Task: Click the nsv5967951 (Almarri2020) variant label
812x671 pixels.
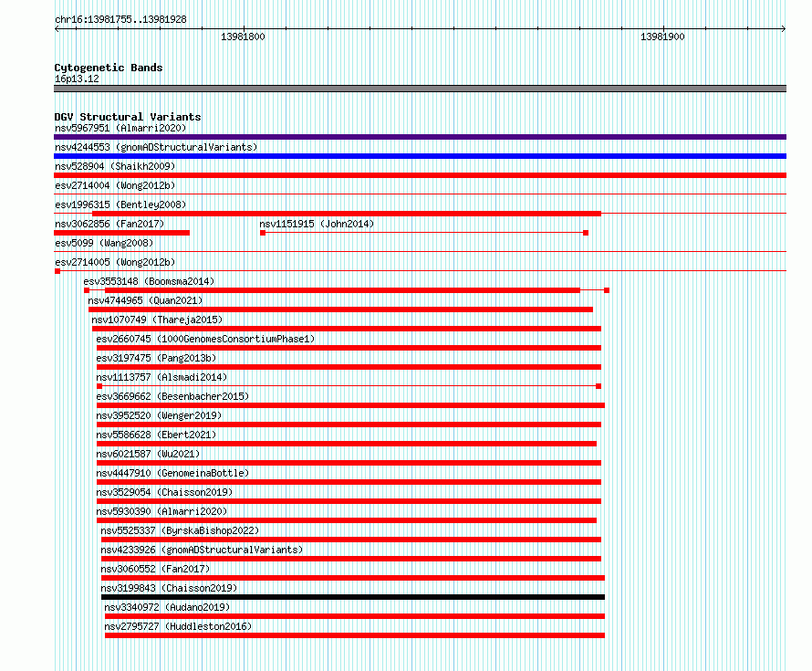Action: tap(120, 128)
